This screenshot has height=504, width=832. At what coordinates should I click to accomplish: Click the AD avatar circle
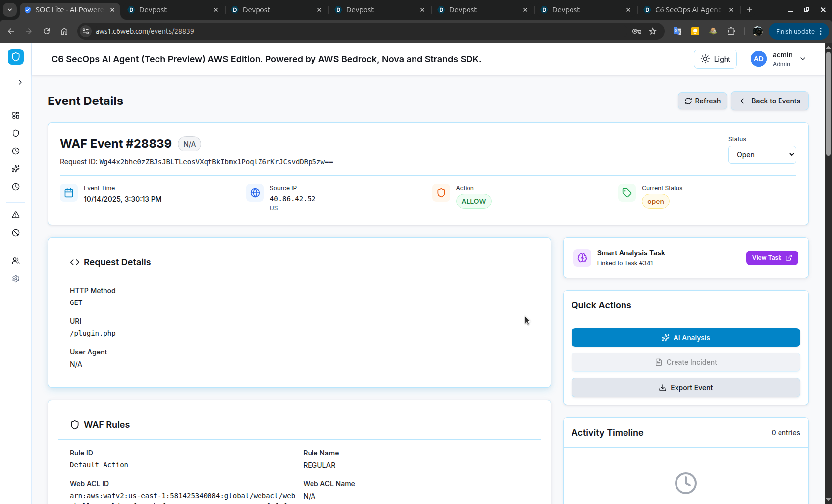click(x=759, y=59)
